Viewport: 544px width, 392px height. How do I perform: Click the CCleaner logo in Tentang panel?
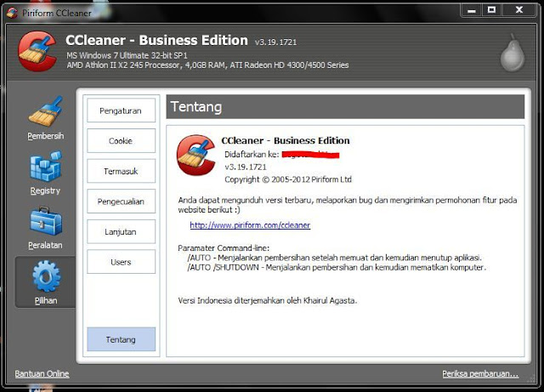(x=196, y=155)
